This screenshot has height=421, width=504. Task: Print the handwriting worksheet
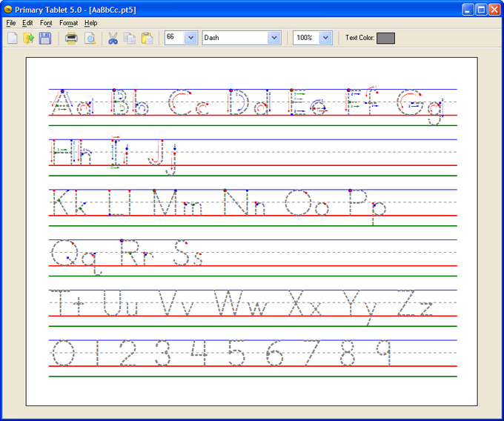(x=72, y=38)
